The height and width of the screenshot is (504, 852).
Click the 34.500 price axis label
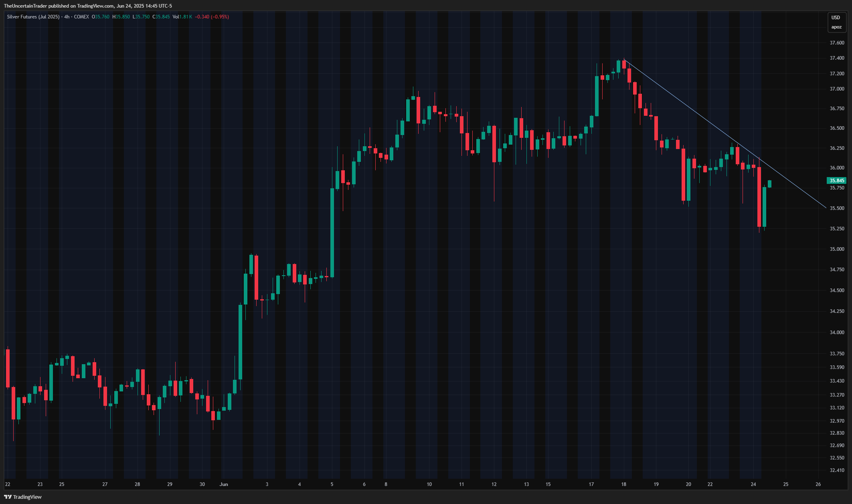[x=837, y=290]
